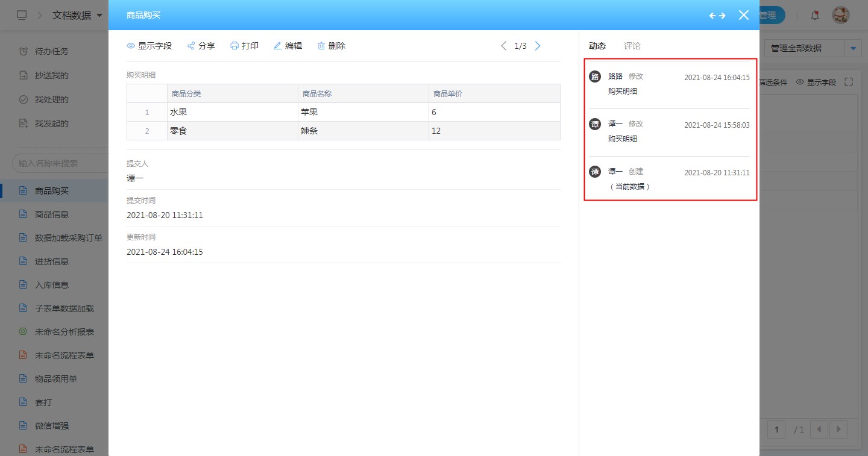Select 物品领用单 in sidebar
Viewport: 868px width, 456px height.
(x=54, y=379)
